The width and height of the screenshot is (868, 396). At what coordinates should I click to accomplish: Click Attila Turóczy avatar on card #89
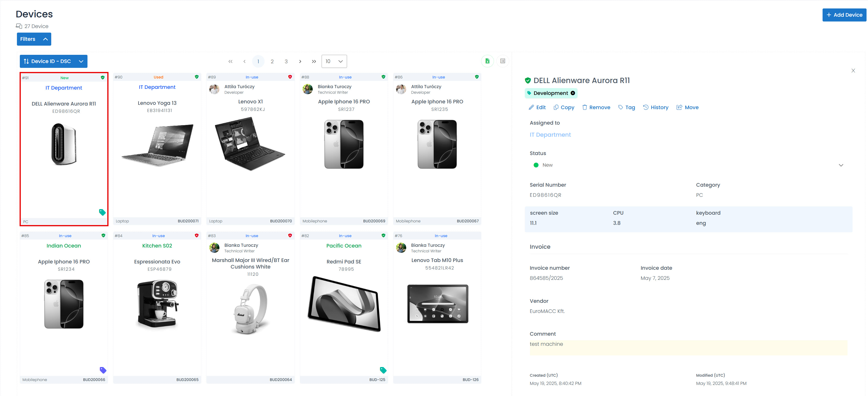[214, 89]
